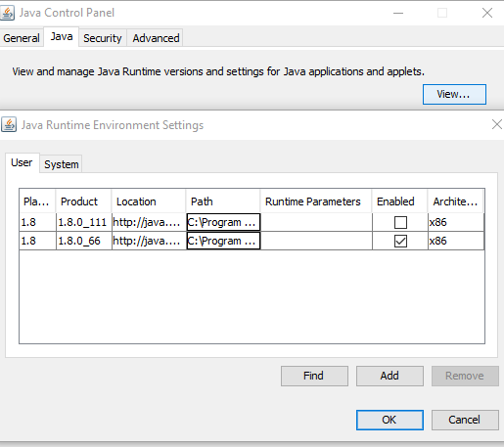
Task: Click the Location column header
Action: coord(149,201)
